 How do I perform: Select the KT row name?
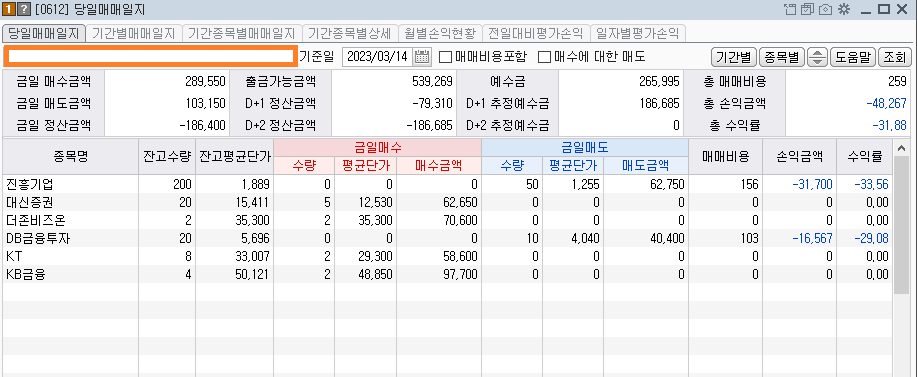click(14, 256)
